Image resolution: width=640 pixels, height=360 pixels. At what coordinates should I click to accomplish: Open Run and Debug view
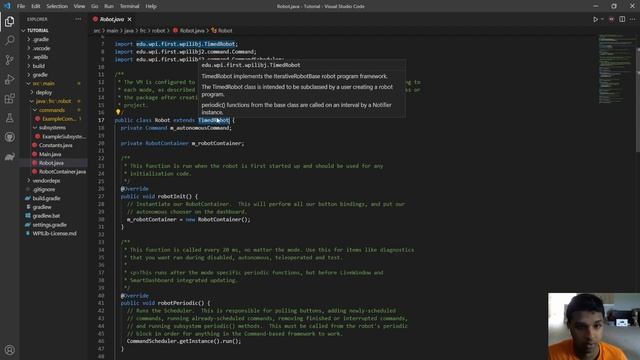pyautogui.click(x=9, y=79)
